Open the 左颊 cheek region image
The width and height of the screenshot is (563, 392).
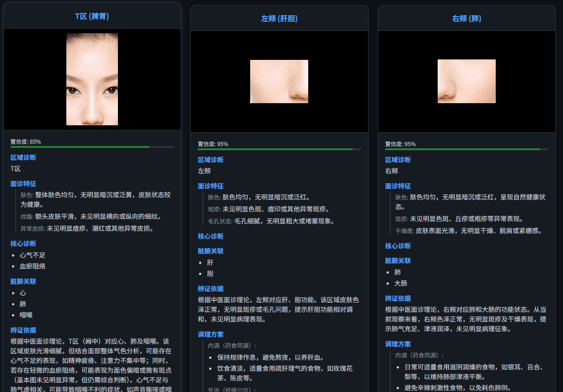[x=279, y=81]
